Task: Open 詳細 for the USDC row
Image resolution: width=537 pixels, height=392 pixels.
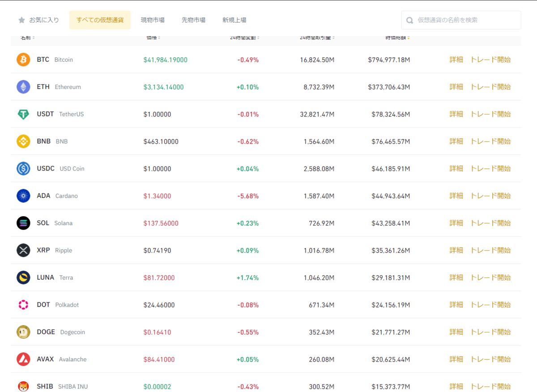Action: point(456,169)
